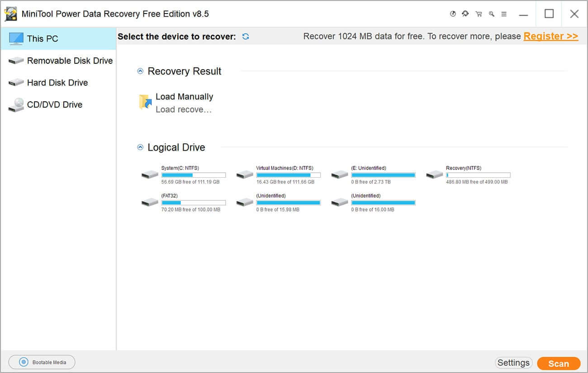Select the 16.00 MB Unidentified drive icon
The width and height of the screenshot is (588, 373).
tap(340, 202)
